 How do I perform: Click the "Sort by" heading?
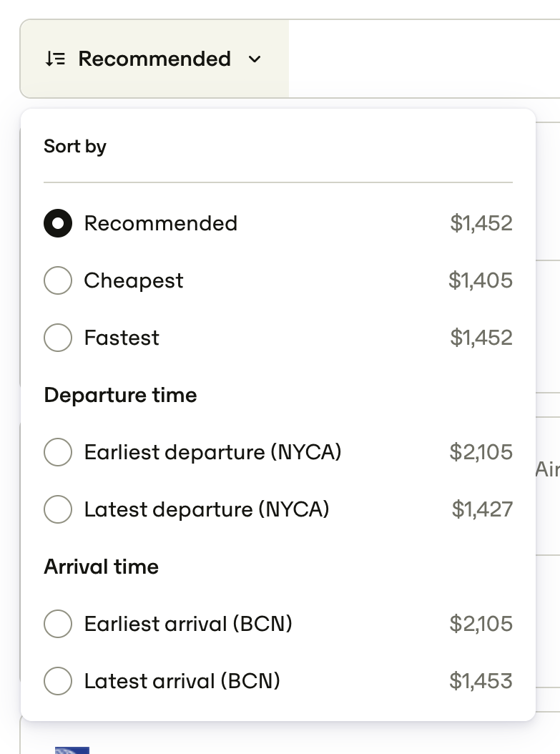coord(75,147)
